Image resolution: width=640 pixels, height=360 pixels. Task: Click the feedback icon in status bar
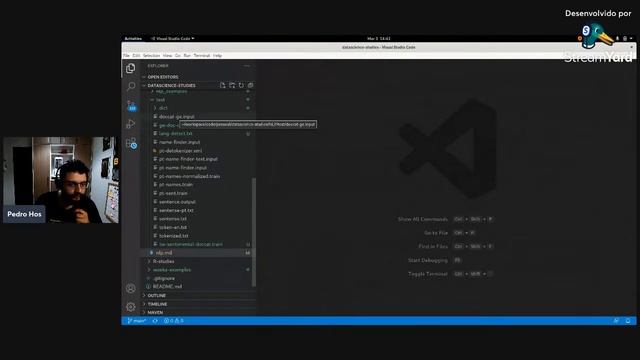point(616,321)
